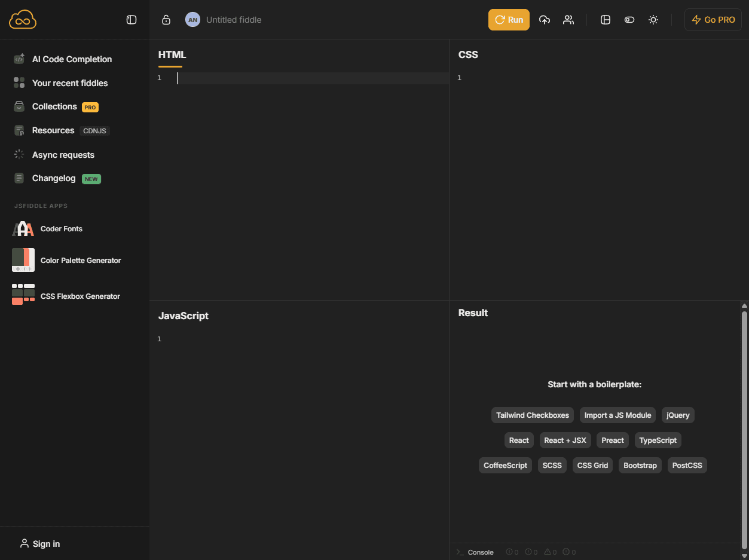Screen dimensions: 749x560
Task: Click the CDNJS badge
Action: pos(94,131)
